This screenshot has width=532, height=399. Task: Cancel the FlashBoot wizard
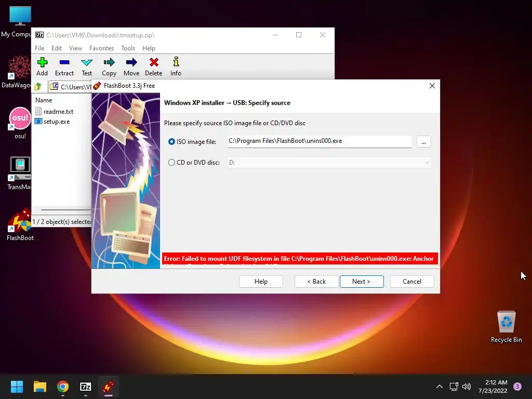pyautogui.click(x=412, y=282)
